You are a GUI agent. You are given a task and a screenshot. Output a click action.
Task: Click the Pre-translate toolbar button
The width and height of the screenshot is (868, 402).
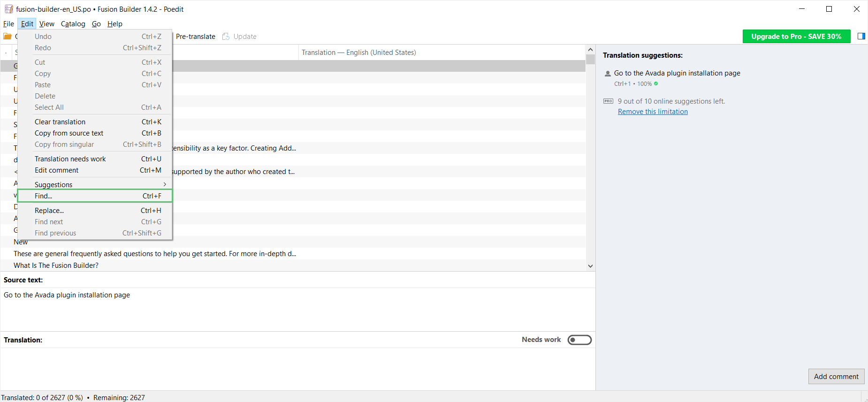tap(195, 36)
